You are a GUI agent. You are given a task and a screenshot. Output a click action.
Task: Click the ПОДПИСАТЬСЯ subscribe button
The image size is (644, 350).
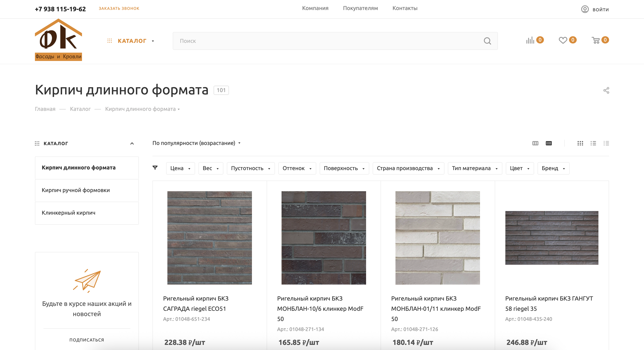tap(86, 340)
